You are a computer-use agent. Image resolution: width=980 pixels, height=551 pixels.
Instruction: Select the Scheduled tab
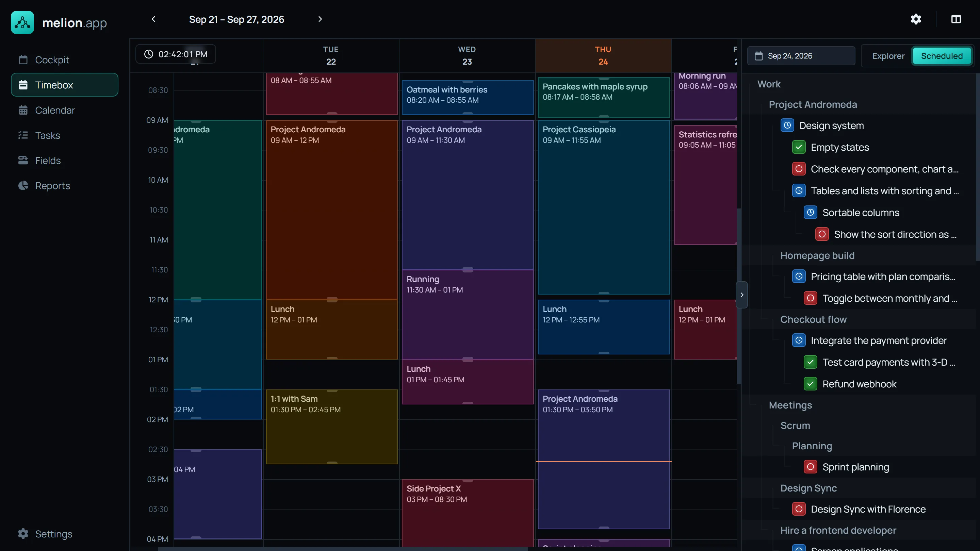(942, 56)
